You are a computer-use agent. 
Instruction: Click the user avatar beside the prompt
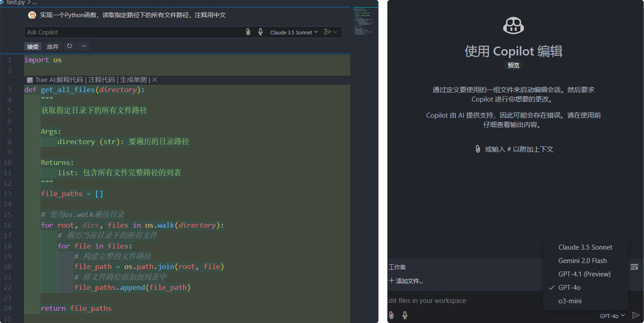pyautogui.click(x=32, y=15)
